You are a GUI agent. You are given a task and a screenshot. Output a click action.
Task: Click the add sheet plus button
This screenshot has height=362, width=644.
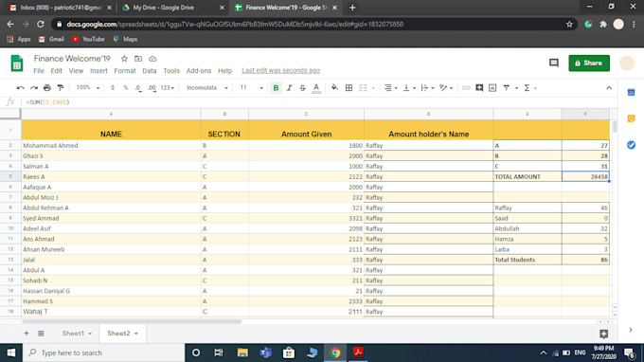click(x=27, y=334)
